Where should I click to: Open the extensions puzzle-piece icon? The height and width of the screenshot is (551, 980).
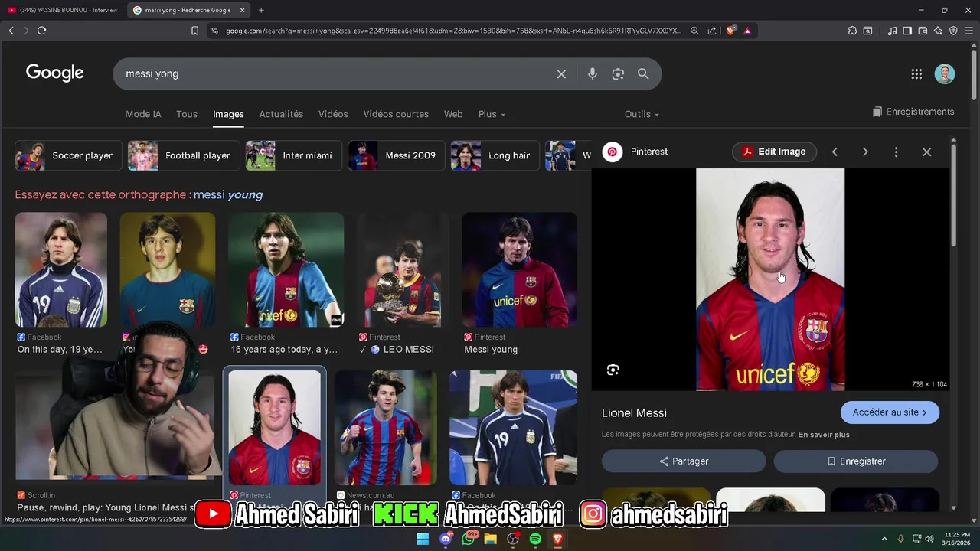click(852, 31)
